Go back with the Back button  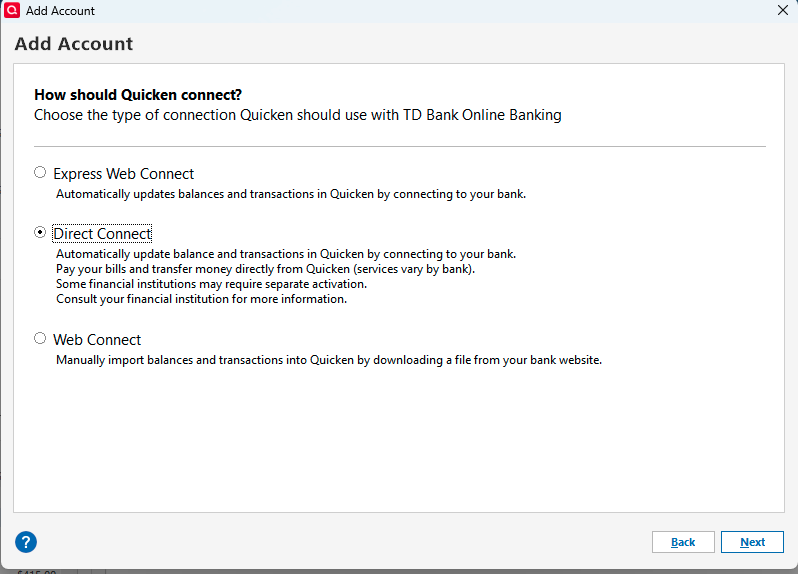click(683, 542)
